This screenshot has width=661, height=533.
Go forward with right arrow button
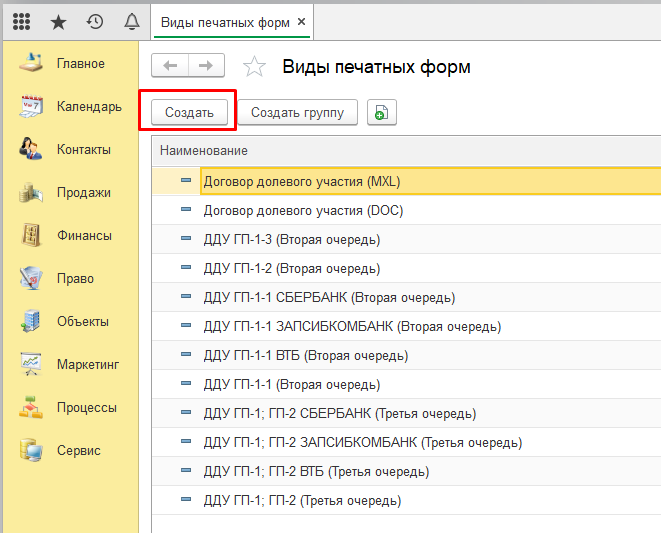click(x=206, y=66)
